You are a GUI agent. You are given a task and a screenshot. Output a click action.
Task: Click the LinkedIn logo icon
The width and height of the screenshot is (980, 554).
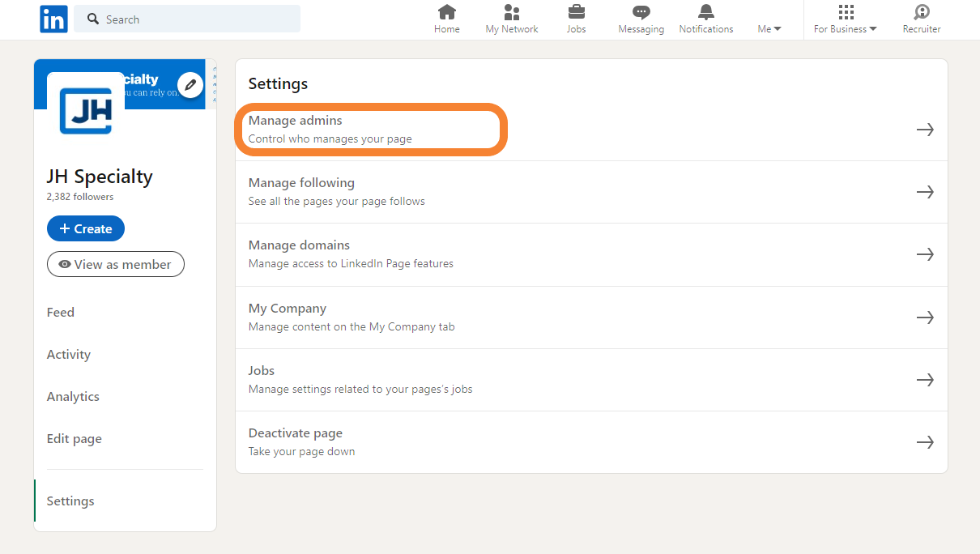coord(53,19)
